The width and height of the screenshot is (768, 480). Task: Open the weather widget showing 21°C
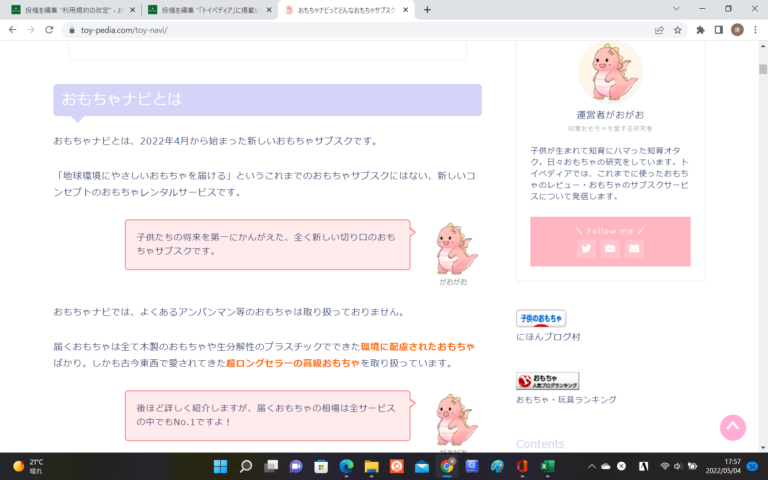pos(28,466)
